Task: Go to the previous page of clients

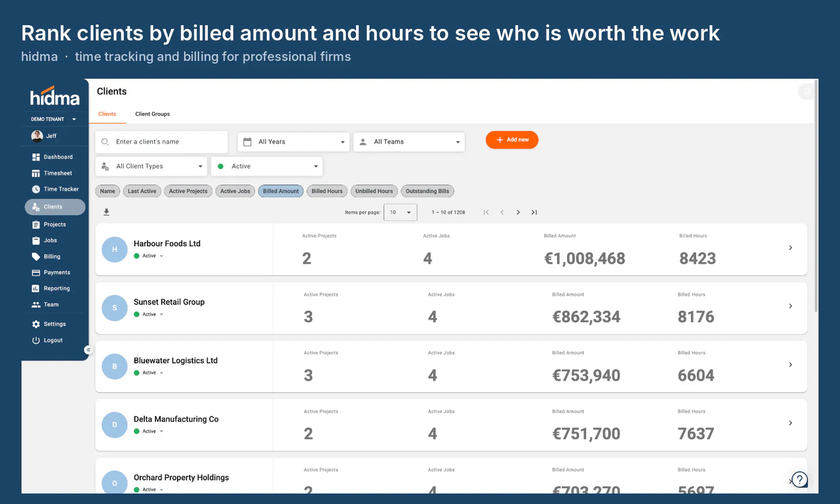Action: [x=502, y=212]
